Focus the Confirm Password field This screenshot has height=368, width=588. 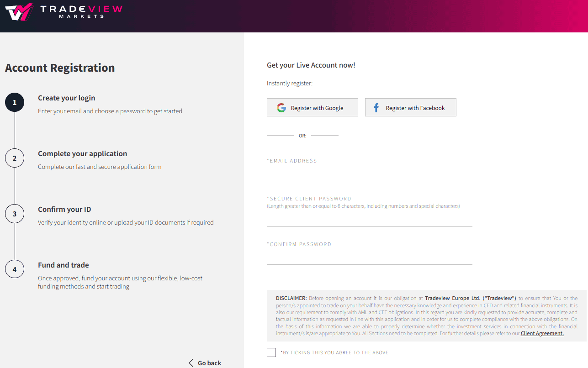click(x=369, y=258)
